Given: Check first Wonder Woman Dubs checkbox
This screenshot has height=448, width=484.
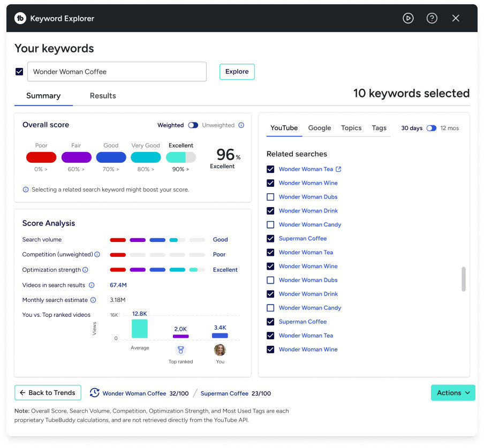Looking at the screenshot, I should [270, 197].
